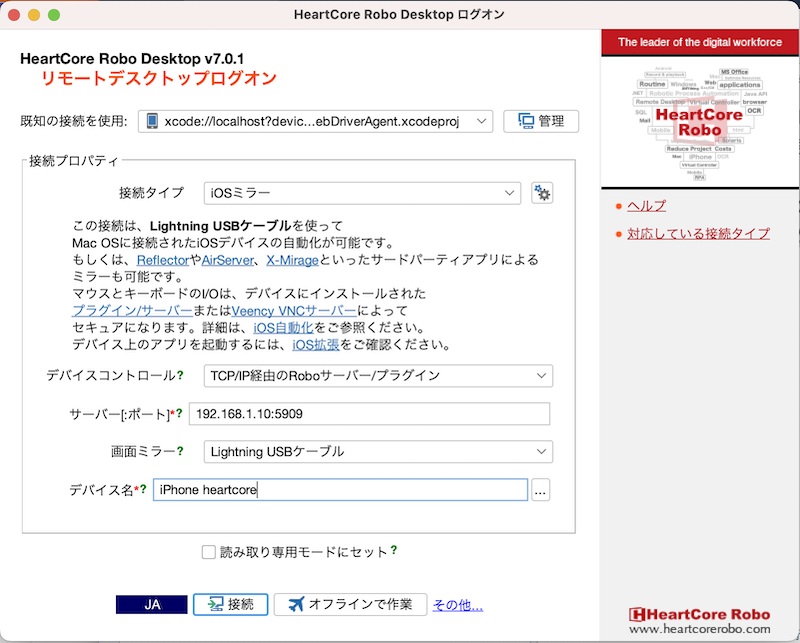The width and height of the screenshot is (800, 643).
Task: Open the その他... link
Action: (458, 605)
